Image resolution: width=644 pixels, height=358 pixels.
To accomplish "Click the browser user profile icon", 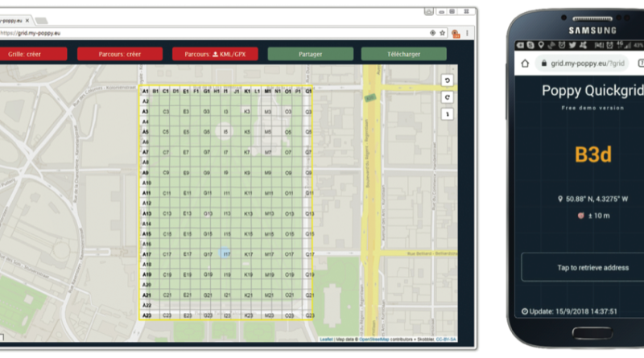I will click(429, 11).
